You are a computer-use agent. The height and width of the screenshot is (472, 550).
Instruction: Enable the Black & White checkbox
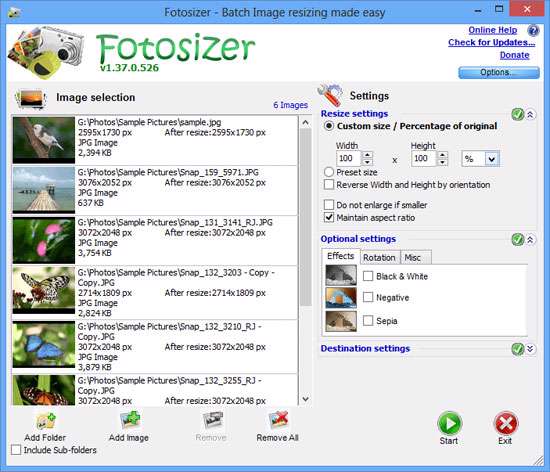tap(368, 276)
